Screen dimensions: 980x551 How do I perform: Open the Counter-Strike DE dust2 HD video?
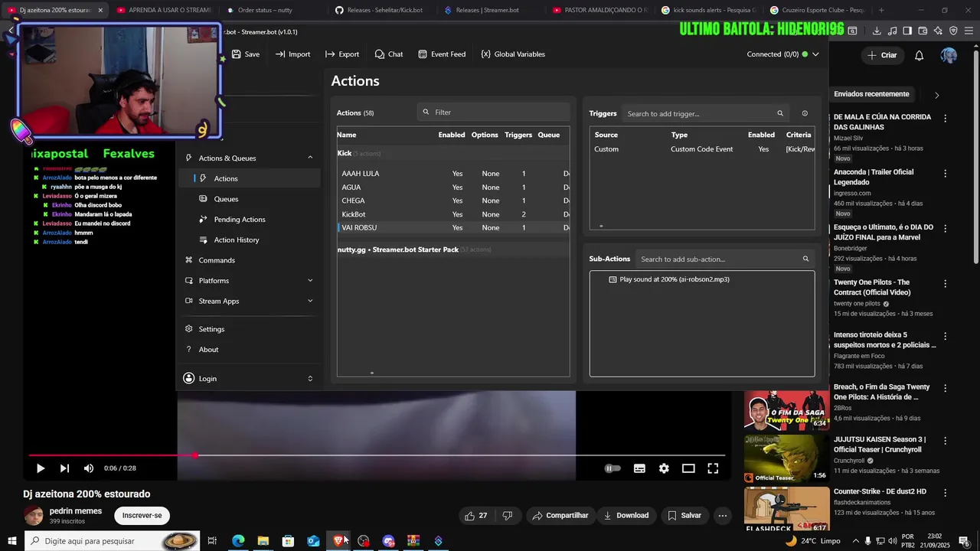coord(880,491)
